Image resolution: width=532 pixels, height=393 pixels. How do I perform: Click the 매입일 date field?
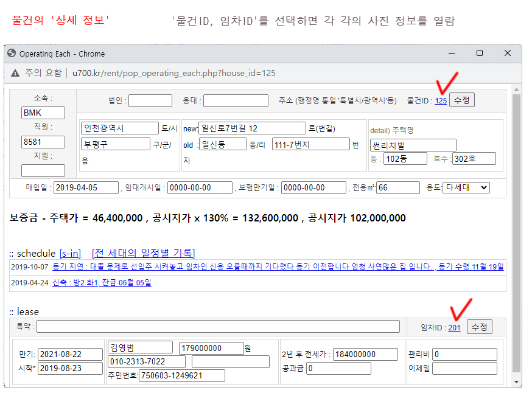pyautogui.click(x=85, y=187)
